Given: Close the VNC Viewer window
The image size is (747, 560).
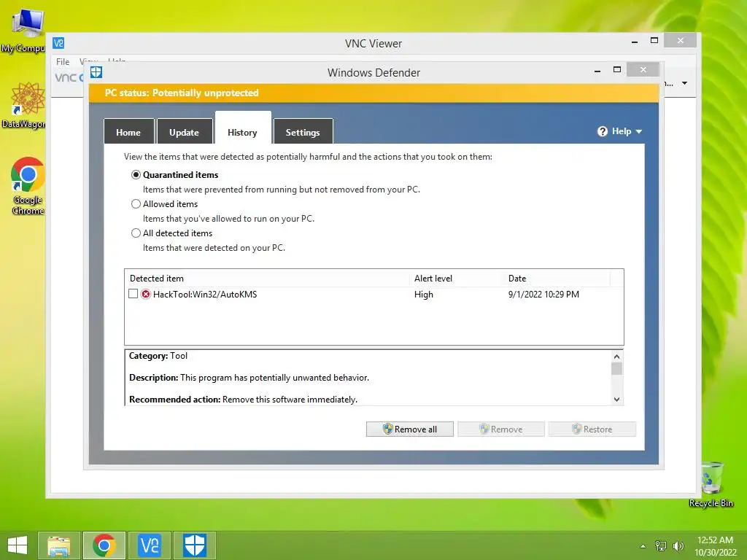Looking at the screenshot, I should (681, 41).
